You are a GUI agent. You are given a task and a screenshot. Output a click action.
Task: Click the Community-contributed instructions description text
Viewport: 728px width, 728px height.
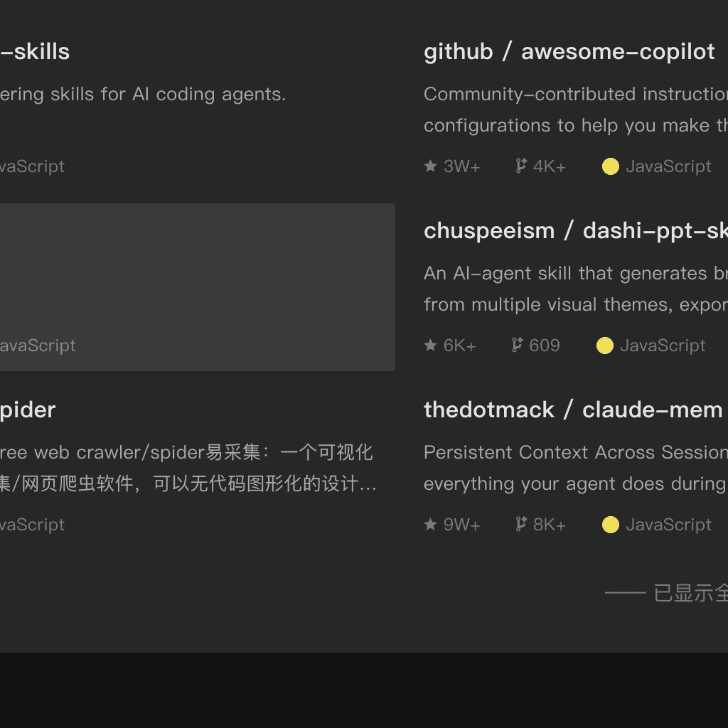click(576, 109)
